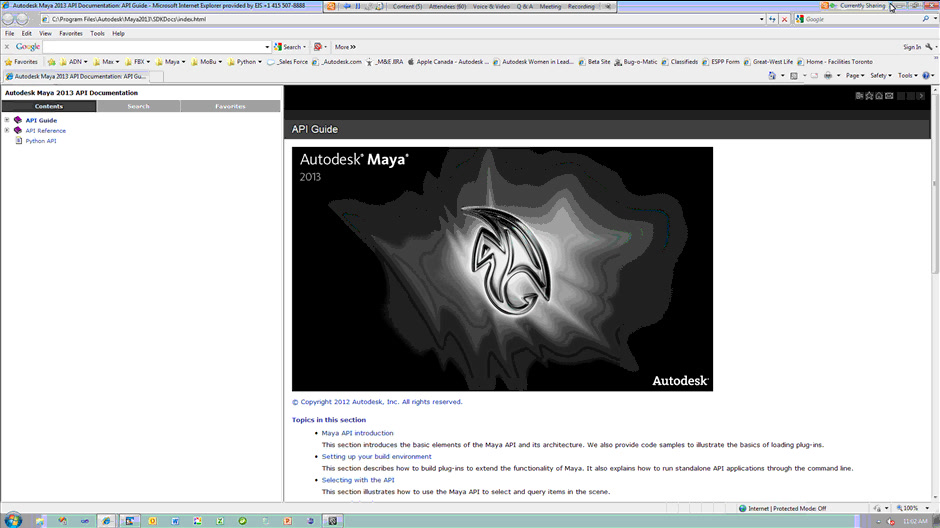Click the Add to Favorites Bar star icon
The image size is (940, 528).
(52, 62)
